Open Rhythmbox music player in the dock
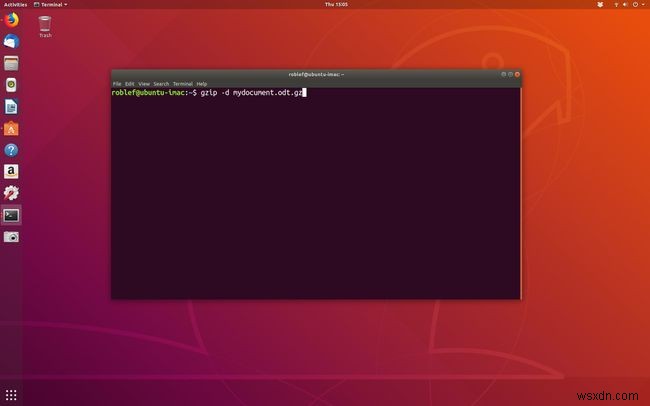 click(x=11, y=85)
